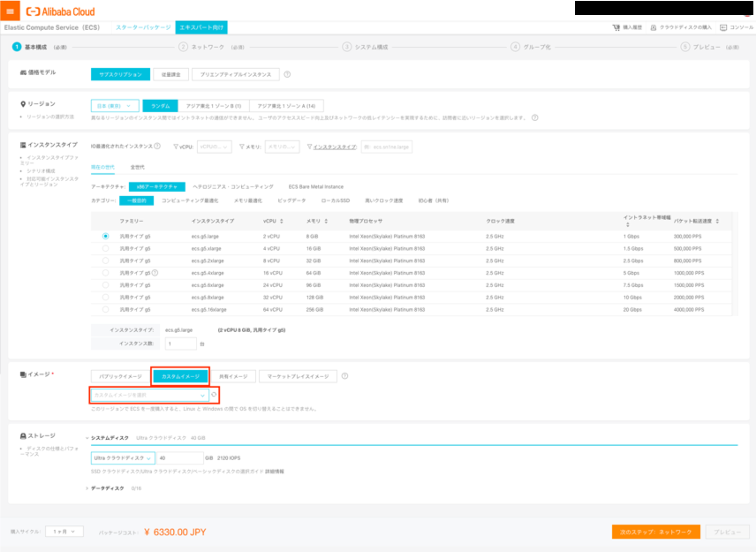Select ランダム zone option
This screenshot has width=756, height=552.
pos(161,106)
